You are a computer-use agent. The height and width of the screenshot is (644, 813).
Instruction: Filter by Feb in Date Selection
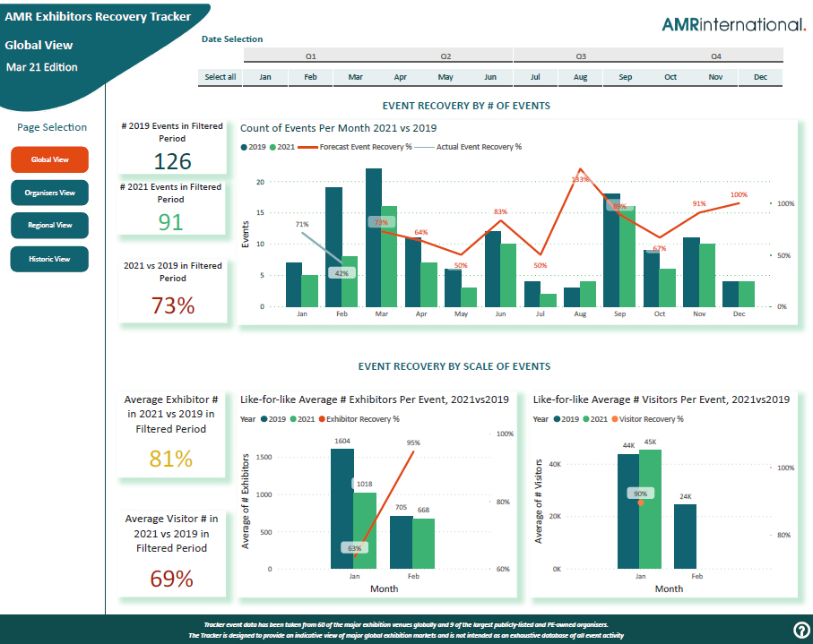(x=310, y=77)
